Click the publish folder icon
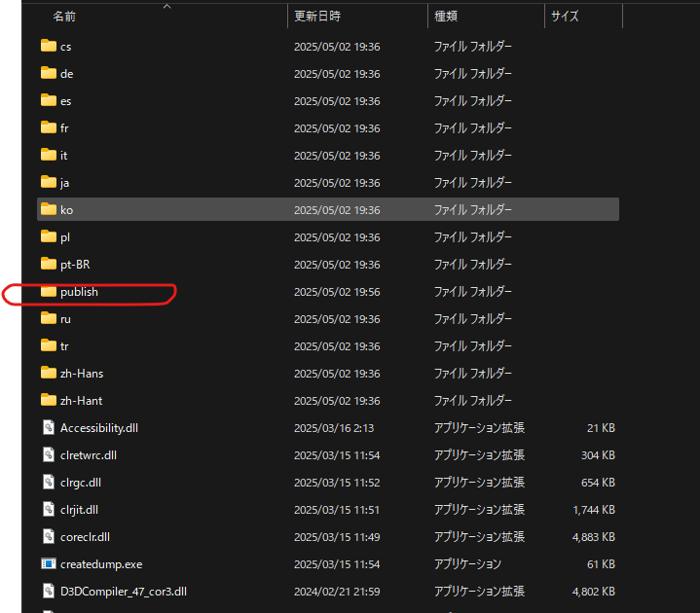Screen dimensions: 700x613 click(49, 291)
